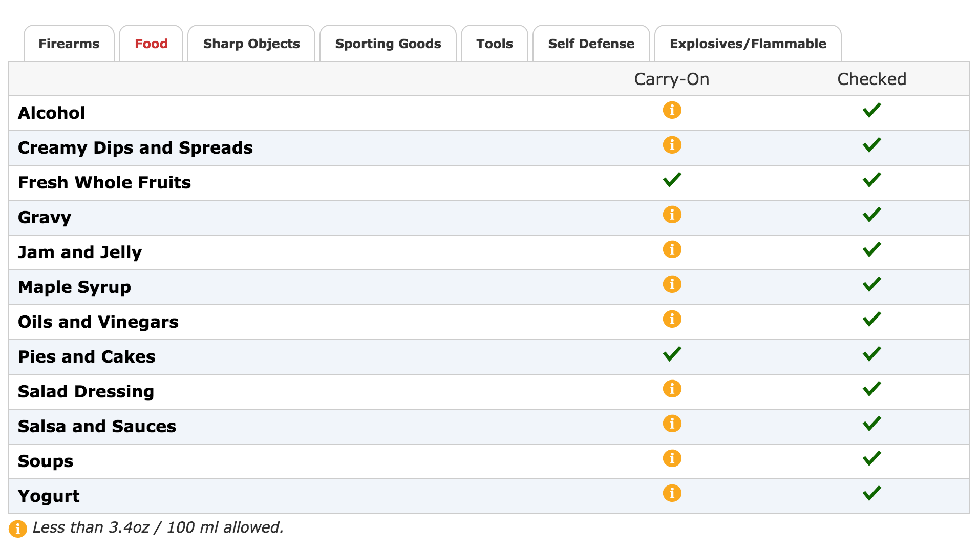Click the Salad Dressing carry-on info icon
Screen dimensions: 980x549
(x=672, y=389)
